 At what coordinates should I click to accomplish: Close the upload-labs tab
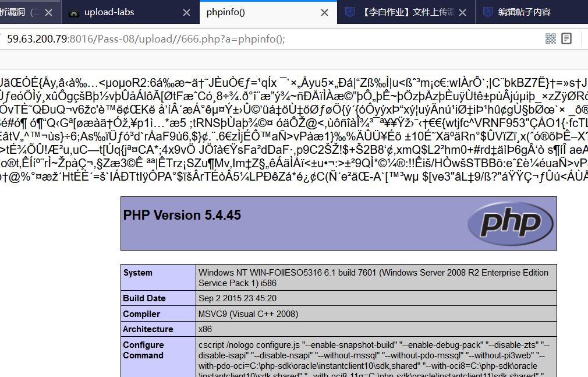pos(186,13)
